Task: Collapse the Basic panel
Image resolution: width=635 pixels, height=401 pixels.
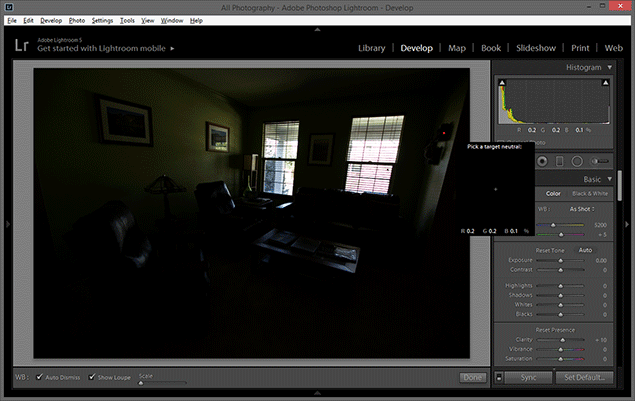Action: click(x=609, y=178)
